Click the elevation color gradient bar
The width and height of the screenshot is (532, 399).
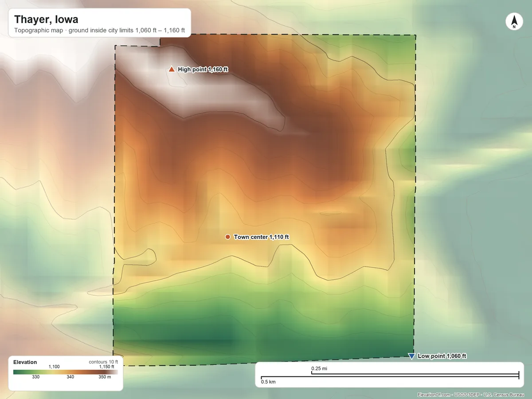point(66,372)
